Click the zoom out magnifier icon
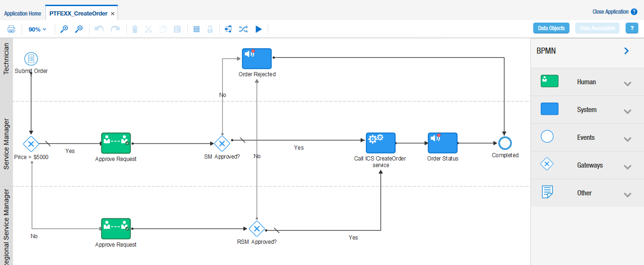Viewport: 644px width, 265px height. click(x=79, y=29)
